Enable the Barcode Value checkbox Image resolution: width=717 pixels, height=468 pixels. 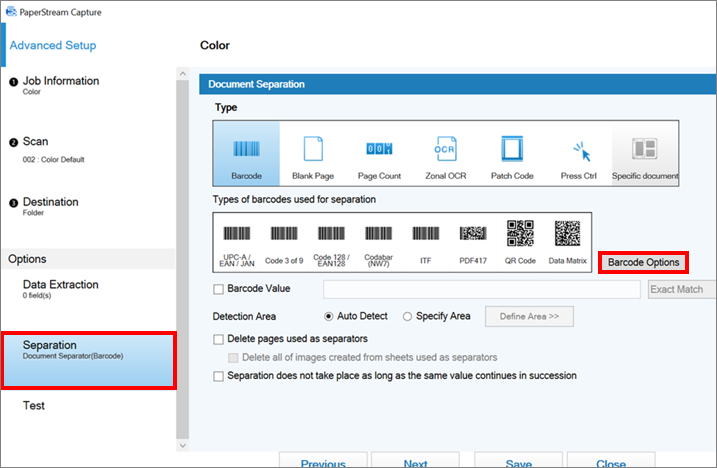pyautogui.click(x=219, y=289)
